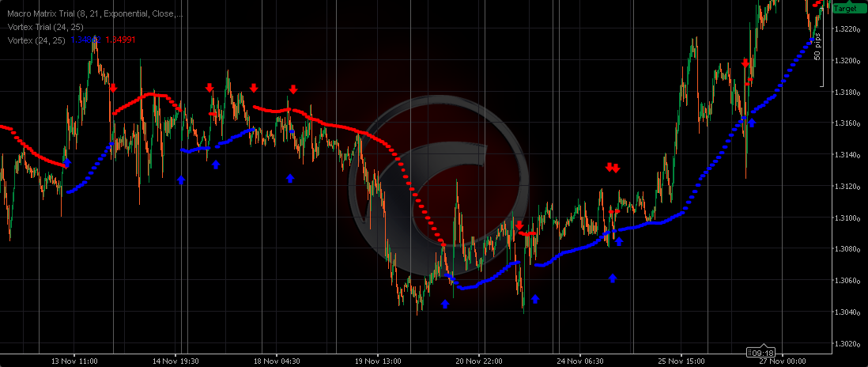Click the 19 Nov 13:00 time label
Image resolution: width=868 pixels, height=367 pixels.
pos(377,361)
